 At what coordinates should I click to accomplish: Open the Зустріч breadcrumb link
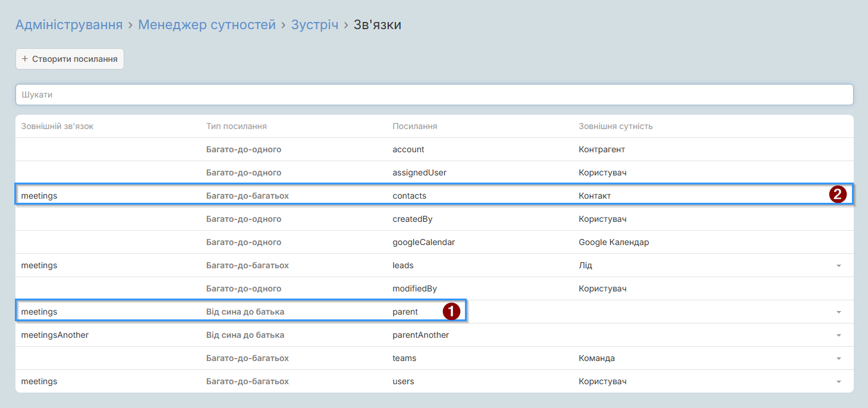point(315,25)
